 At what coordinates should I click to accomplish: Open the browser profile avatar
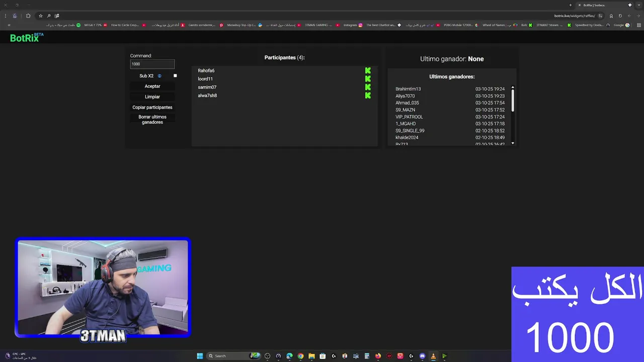(15, 16)
